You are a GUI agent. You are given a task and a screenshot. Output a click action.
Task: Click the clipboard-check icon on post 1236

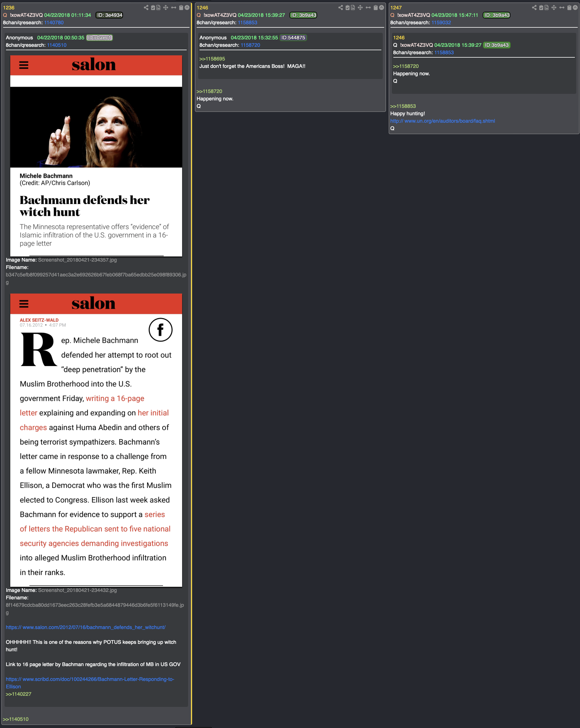click(x=153, y=7)
